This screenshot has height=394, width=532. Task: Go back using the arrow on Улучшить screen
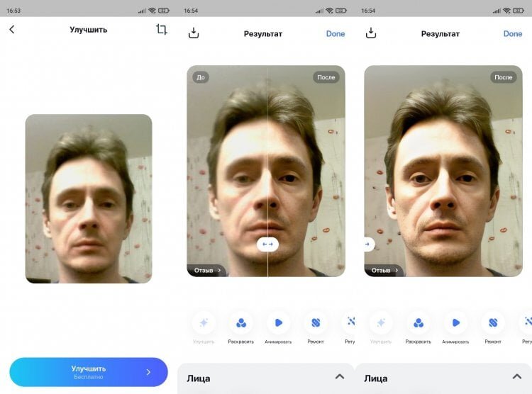[x=12, y=30]
